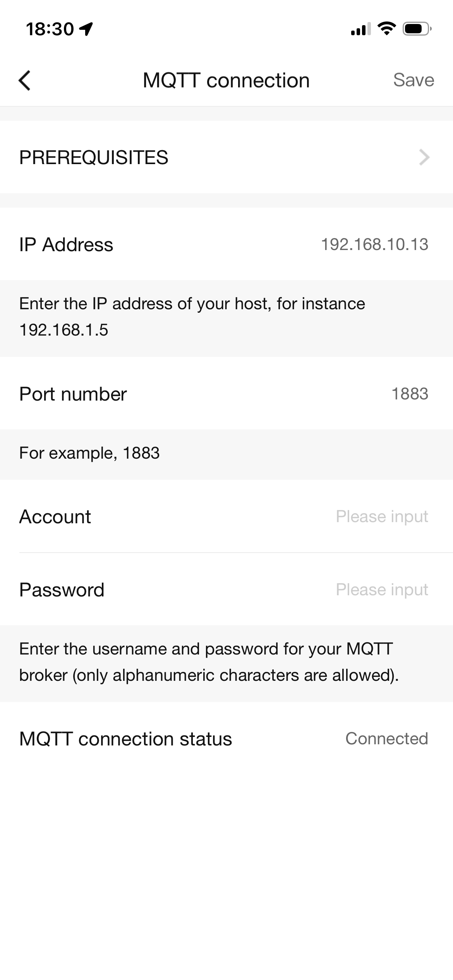Tap the Account label

point(55,517)
